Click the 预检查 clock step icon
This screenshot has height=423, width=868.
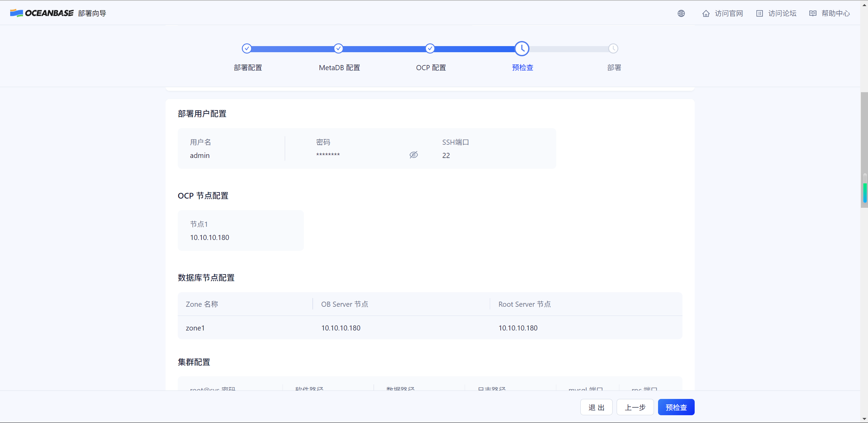click(522, 48)
